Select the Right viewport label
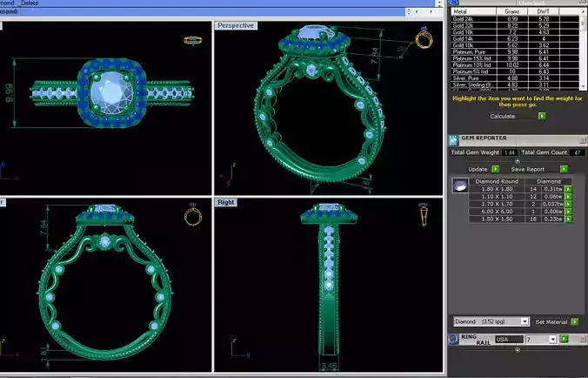588x378 pixels. pyautogui.click(x=226, y=202)
